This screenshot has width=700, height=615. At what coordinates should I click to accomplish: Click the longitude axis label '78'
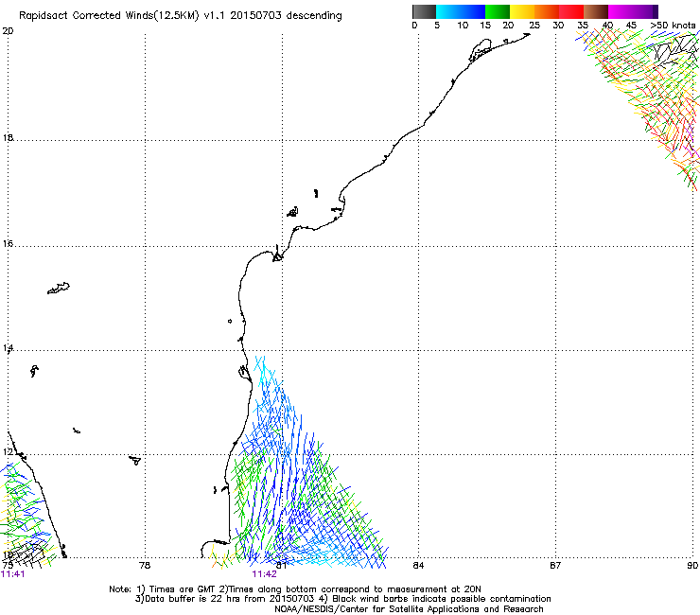point(145,566)
